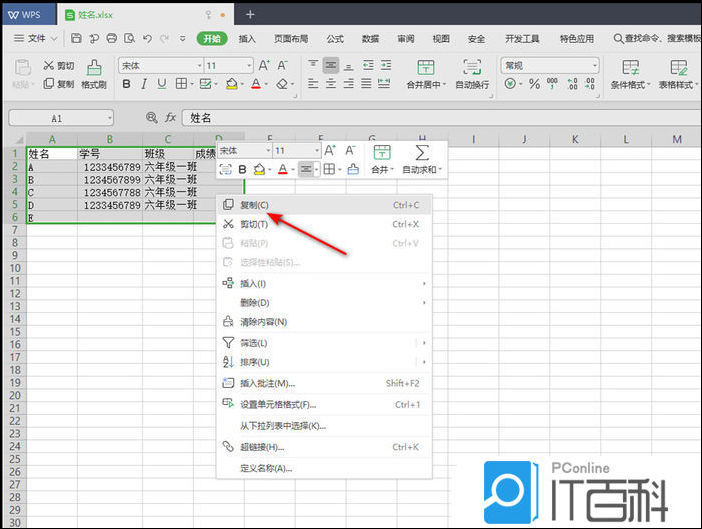Click the green 开始 tab button
Image resolution: width=702 pixels, height=529 pixels.
211,38
